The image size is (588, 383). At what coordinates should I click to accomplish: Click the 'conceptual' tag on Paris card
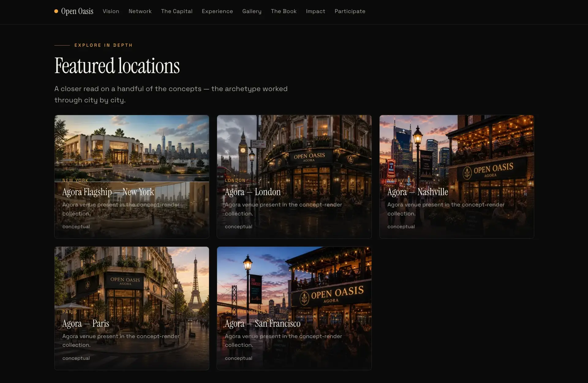[x=76, y=358]
